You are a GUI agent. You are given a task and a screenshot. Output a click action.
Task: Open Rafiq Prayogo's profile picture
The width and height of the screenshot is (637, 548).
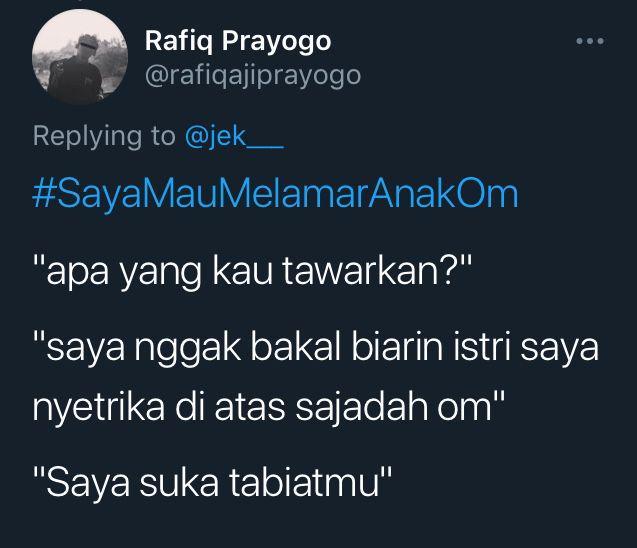pos(80,57)
